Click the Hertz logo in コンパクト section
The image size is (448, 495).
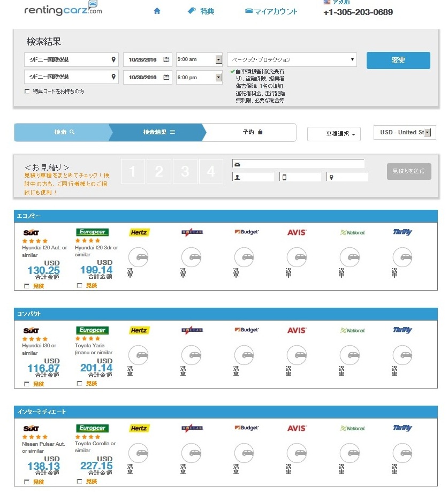coord(139,331)
